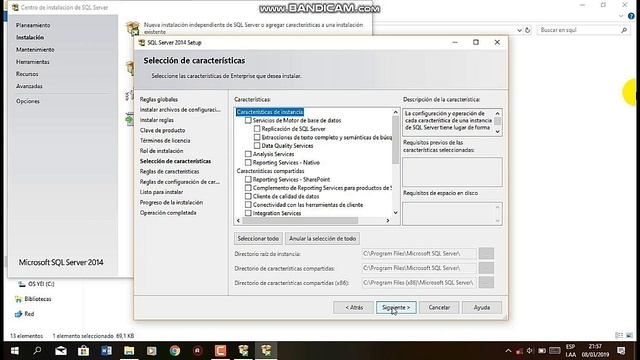Switch to active SQL Server setup taskbar icon
This screenshot has height=360, width=640.
click(266, 351)
